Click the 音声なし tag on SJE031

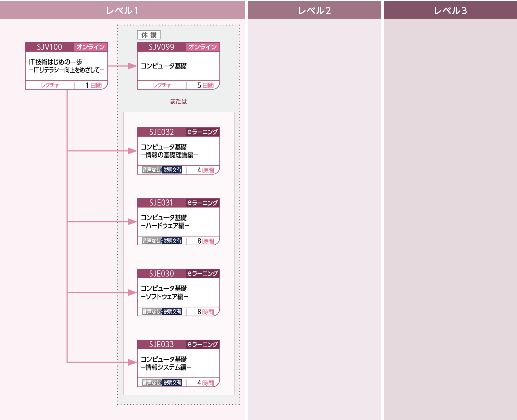click(152, 241)
